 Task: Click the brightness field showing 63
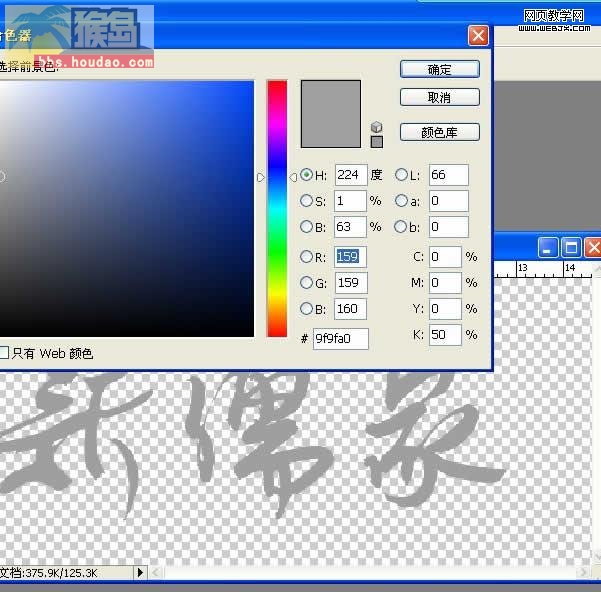(x=350, y=227)
